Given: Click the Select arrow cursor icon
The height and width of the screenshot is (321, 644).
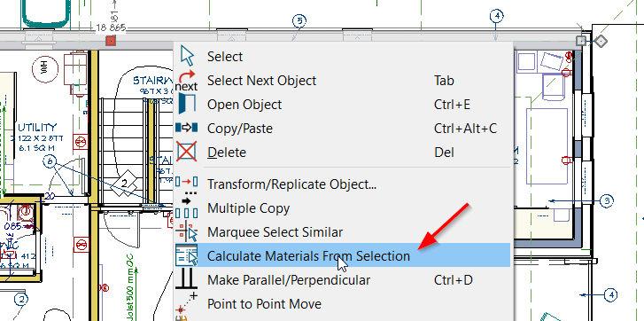Looking at the screenshot, I should (x=187, y=56).
